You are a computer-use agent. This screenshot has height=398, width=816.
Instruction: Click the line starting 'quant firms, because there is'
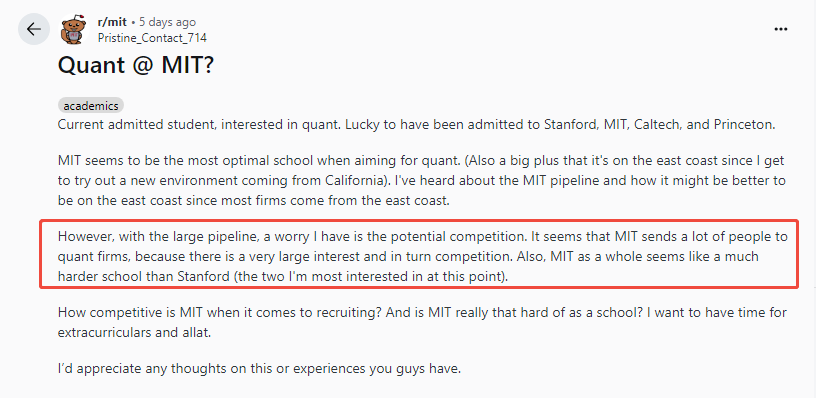point(409,256)
